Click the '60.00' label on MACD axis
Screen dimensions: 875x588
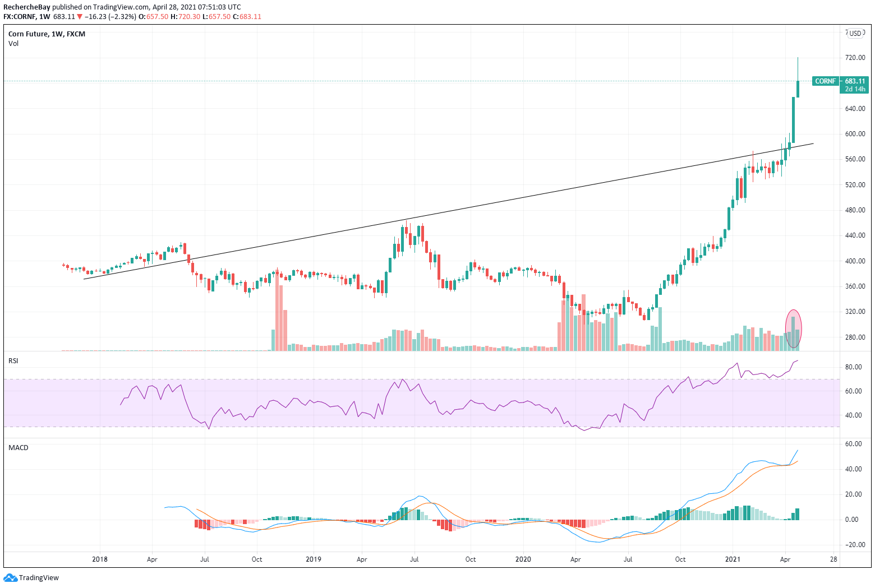coord(854,444)
